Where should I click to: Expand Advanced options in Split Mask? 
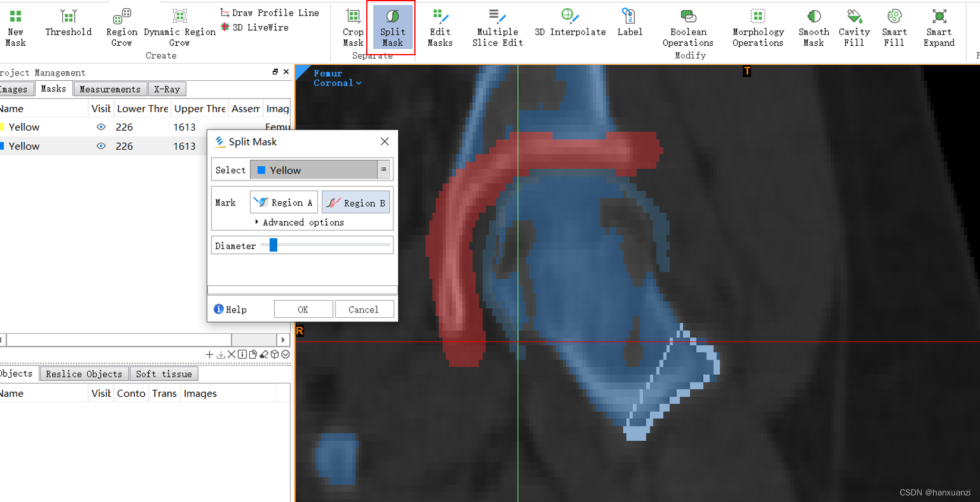click(300, 222)
